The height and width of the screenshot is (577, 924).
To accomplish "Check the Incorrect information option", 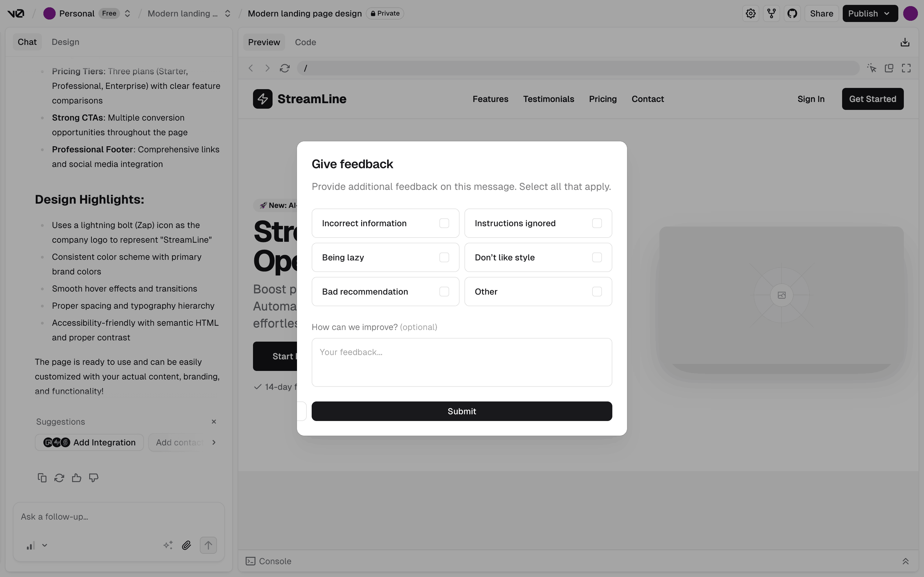I will click(x=444, y=223).
